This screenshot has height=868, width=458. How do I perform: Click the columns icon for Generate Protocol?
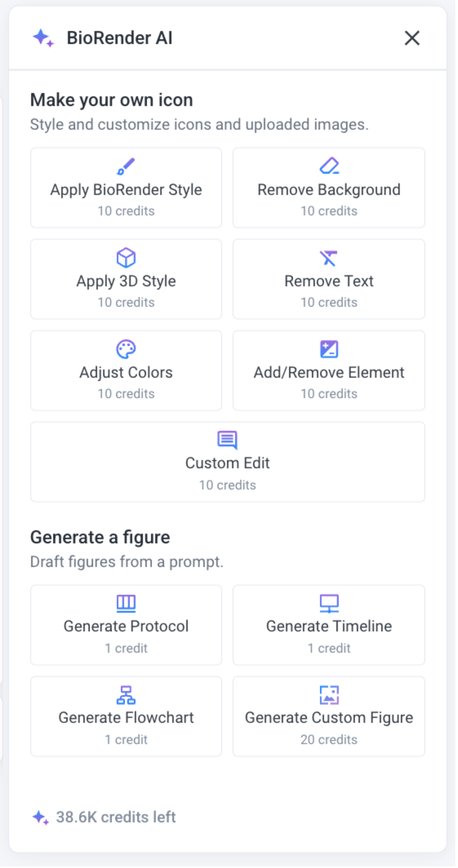click(126, 603)
